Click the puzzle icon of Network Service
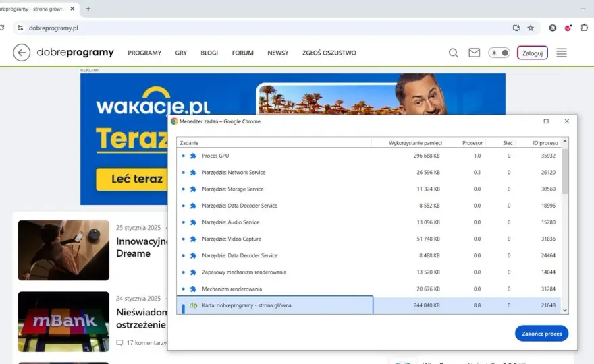Viewport: 594px width, 364px height. [x=193, y=172]
